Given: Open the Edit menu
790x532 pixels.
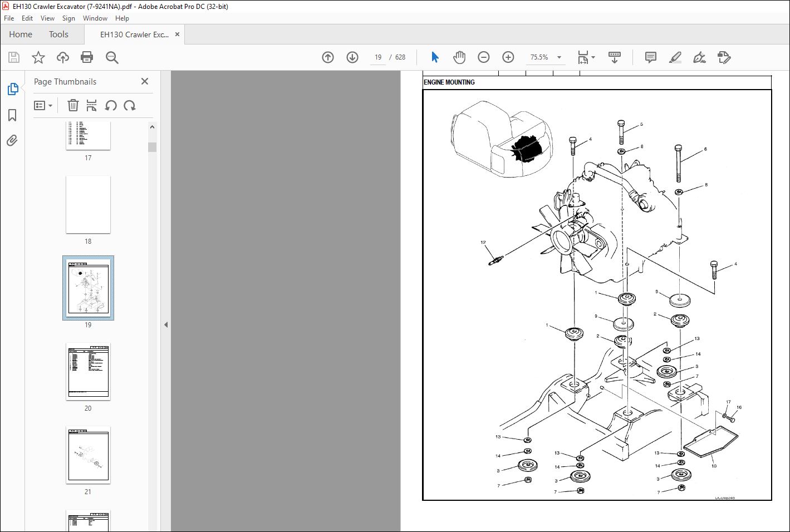Looking at the screenshot, I should click(27, 18).
